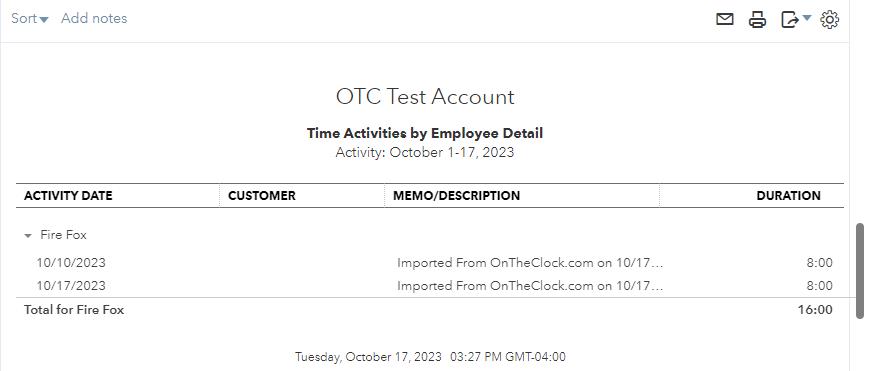The image size is (870, 371).
Task: Open the 10/10/2023 time activity entry
Action: pos(71,263)
